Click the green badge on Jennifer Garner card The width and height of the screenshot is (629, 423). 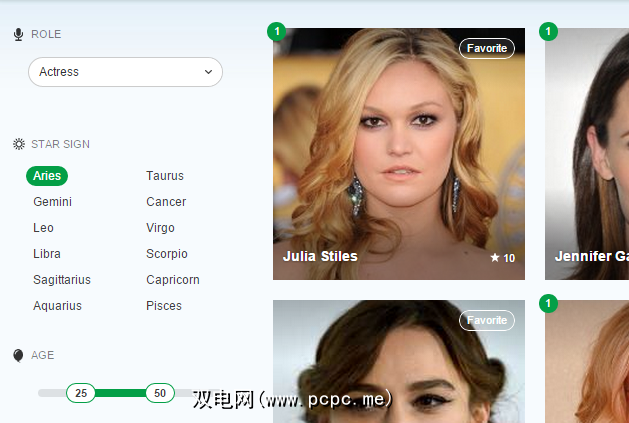pyautogui.click(x=548, y=31)
